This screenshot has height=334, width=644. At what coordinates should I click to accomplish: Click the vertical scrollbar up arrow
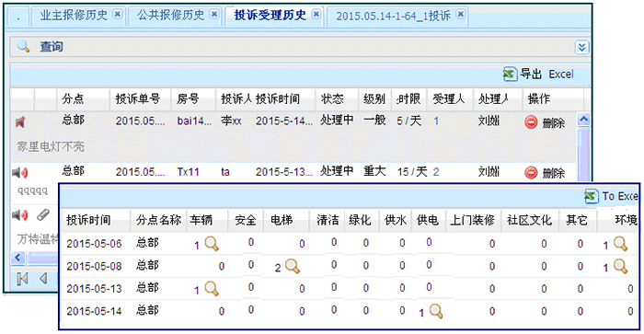[583, 120]
